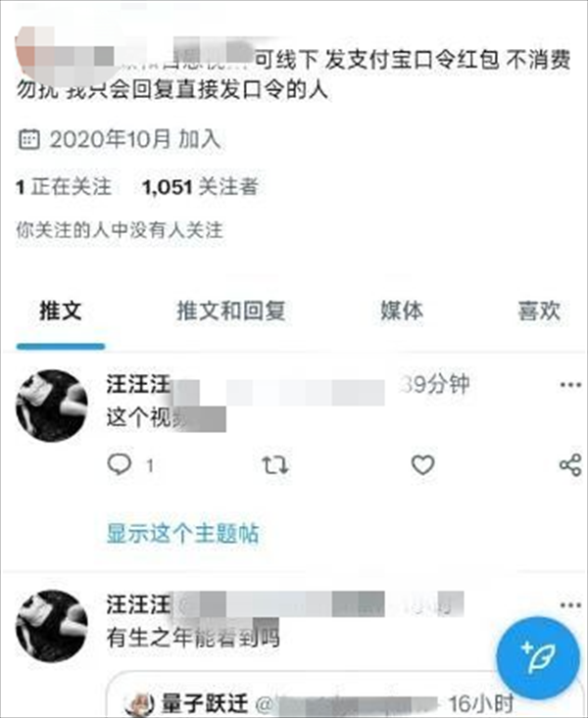Image resolution: width=588 pixels, height=718 pixels.
Task: Tap the compose tweet floating button
Action: coord(537,657)
